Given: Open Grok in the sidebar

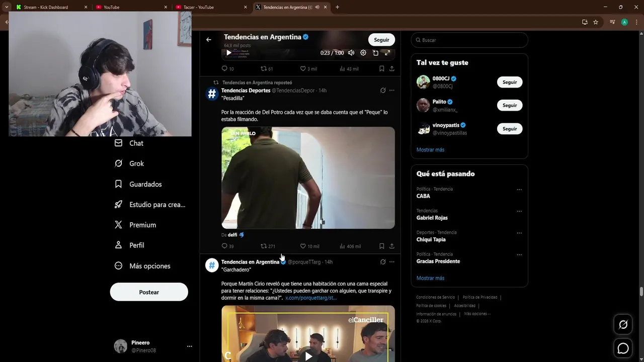Looking at the screenshot, I should (x=129, y=163).
